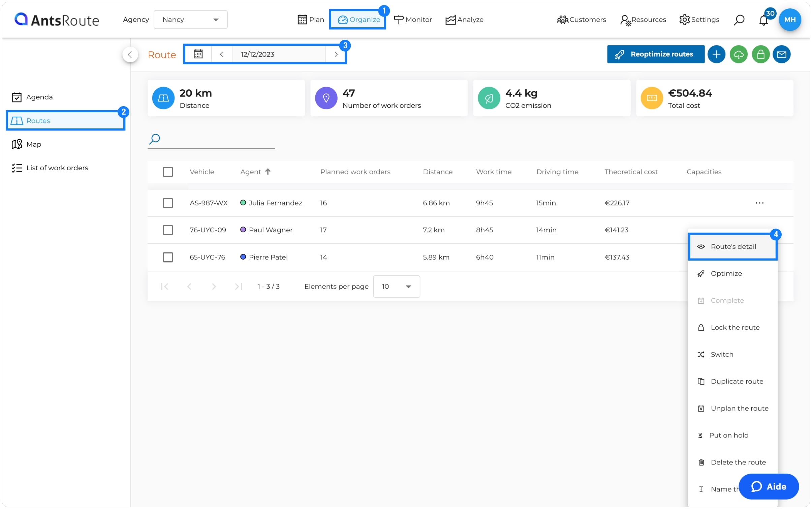This screenshot has width=812, height=509.
Task: Open the Elements per page dropdown
Action: [x=396, y=286]
